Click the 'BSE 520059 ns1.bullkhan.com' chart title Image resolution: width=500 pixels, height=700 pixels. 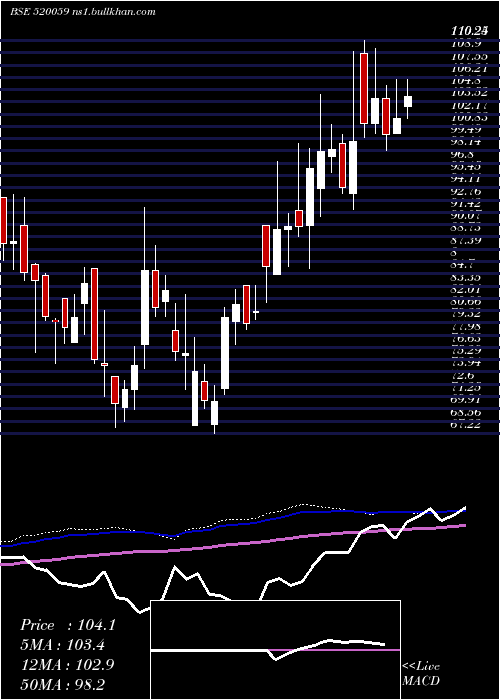(x=83, y=12)
